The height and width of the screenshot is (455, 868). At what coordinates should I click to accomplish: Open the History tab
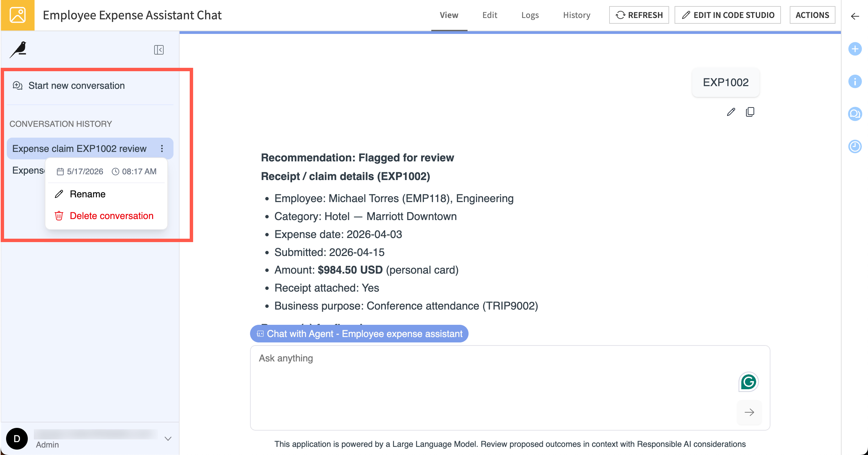click(x=577, y=15)
